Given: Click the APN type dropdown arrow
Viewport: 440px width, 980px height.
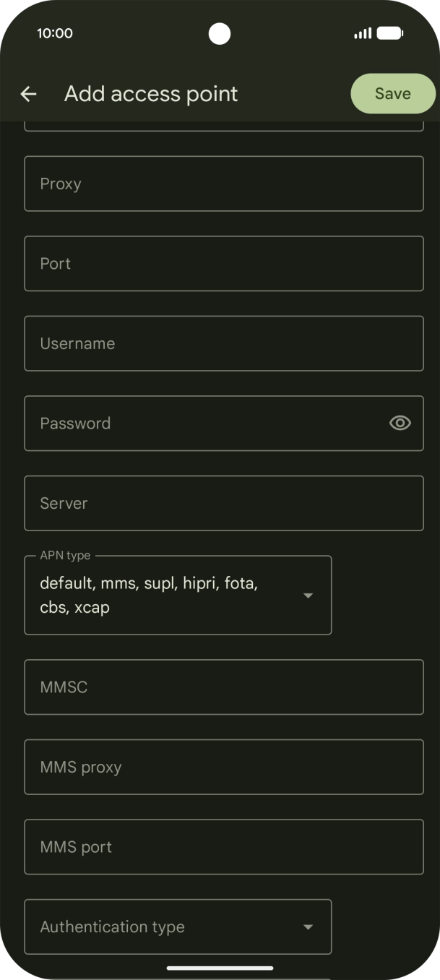Looking at the screenshot, I should (308, 595).
